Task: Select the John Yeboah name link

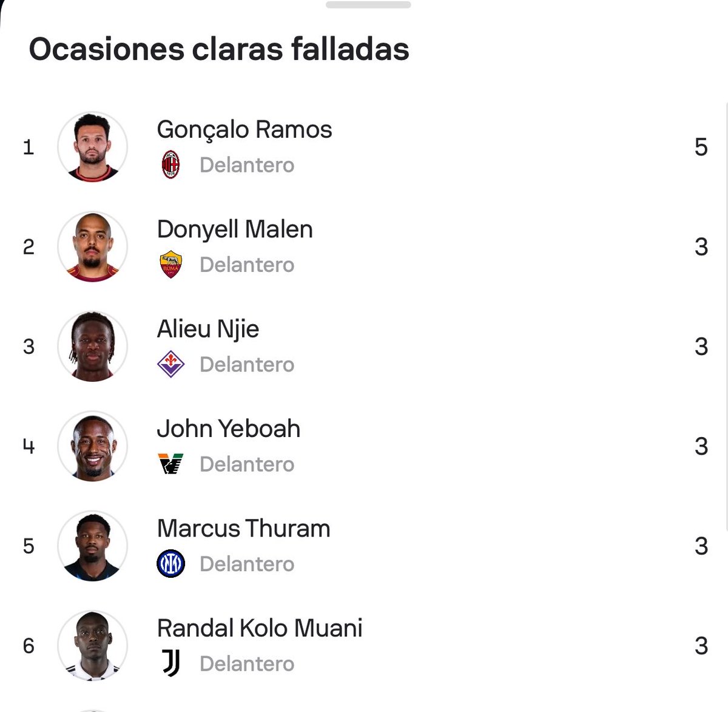Action: [229, 429]
